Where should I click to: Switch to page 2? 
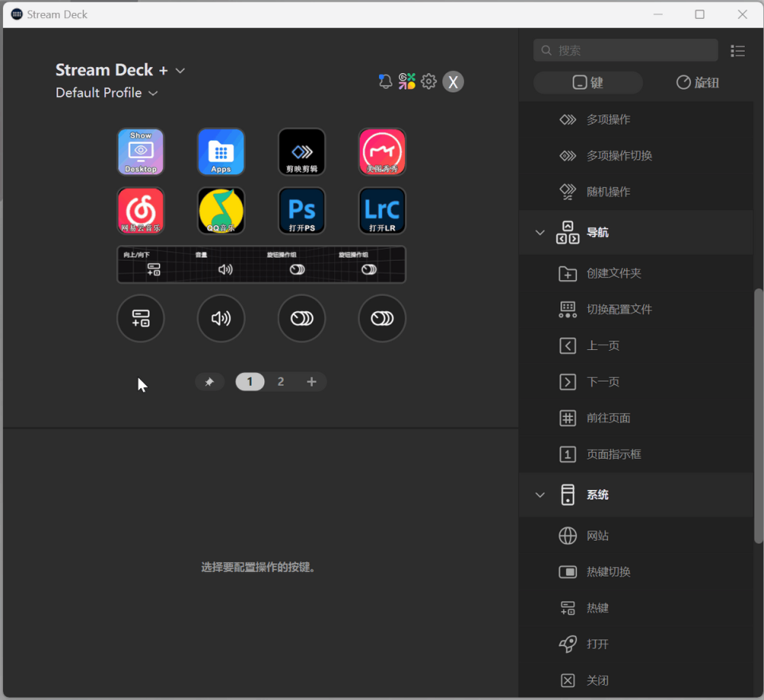[x=281, y=382]
